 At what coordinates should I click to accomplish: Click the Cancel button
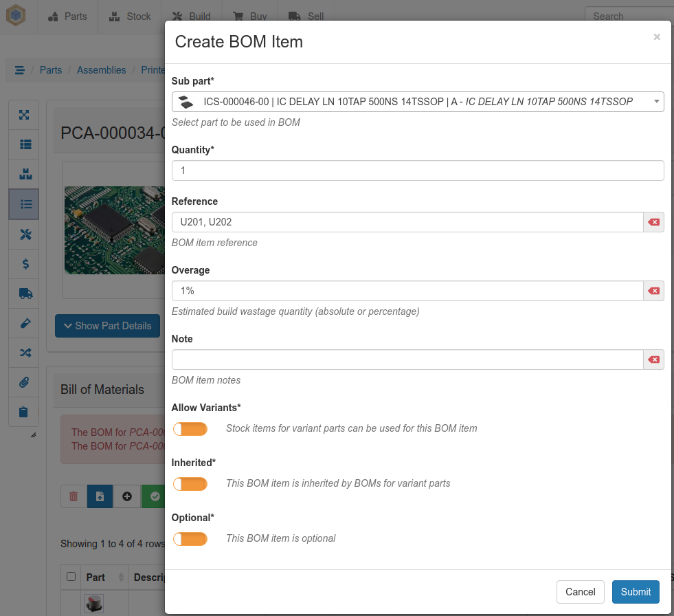[x=580, y=592]
